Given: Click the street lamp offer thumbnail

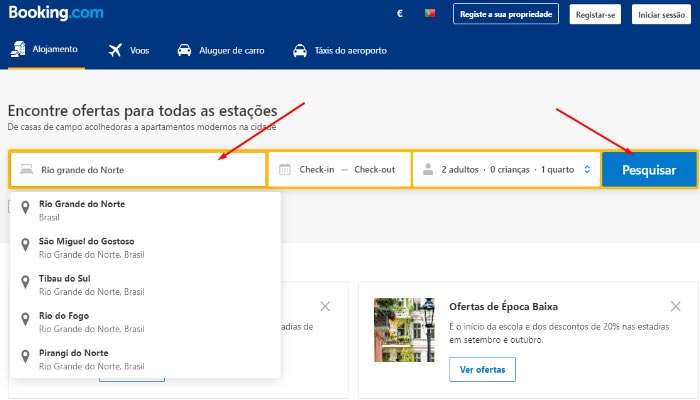Looking at the screenshot, I should pos(404,329).
